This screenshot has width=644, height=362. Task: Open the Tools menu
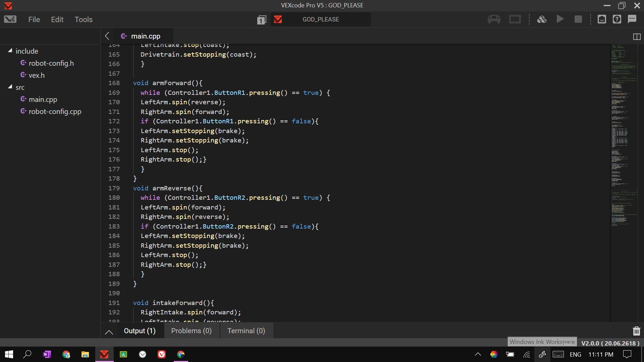pos(84,19)
